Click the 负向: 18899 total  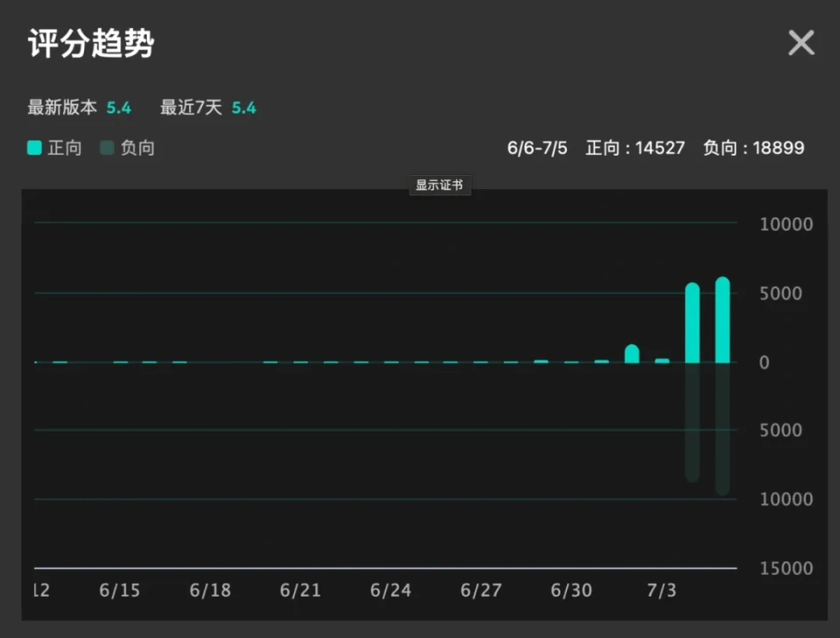click(x=753, y=149)
